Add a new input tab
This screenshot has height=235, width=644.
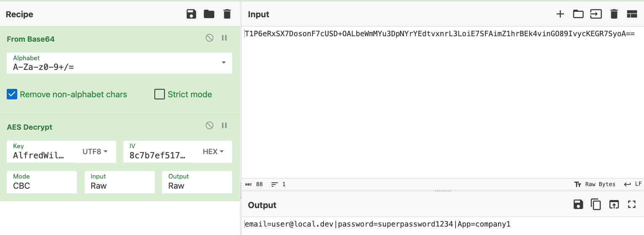coord(560,14)
